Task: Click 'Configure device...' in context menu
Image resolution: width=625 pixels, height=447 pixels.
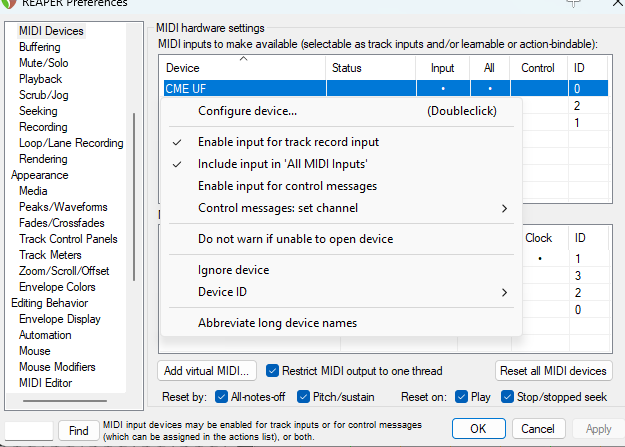Action: tap(247, 111)
